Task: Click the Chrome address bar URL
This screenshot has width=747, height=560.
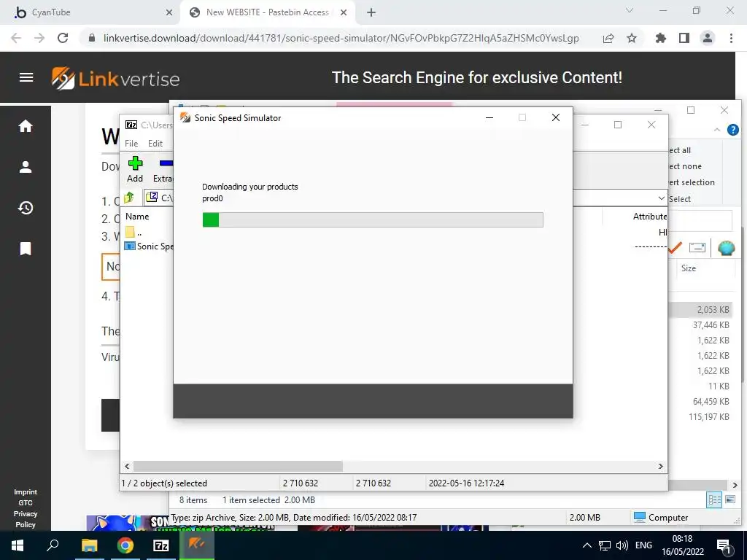Action: 341,38
